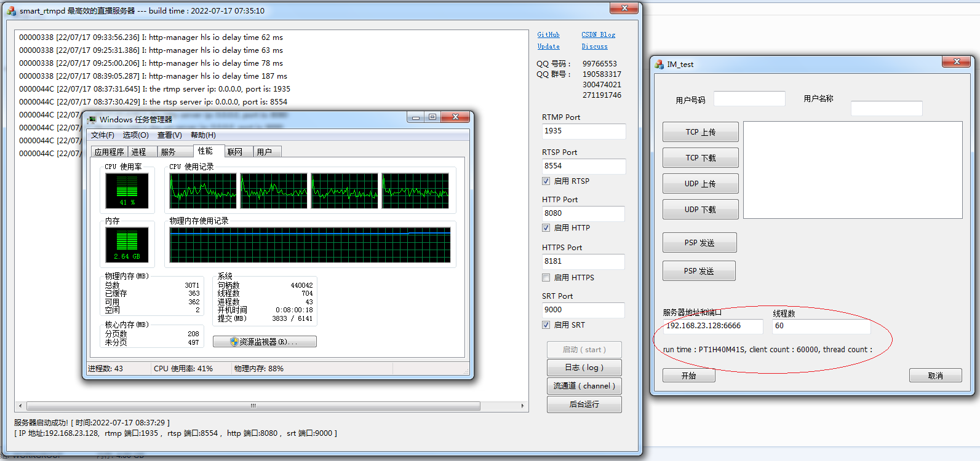Click the SRT Port input field

coord(583,310)
